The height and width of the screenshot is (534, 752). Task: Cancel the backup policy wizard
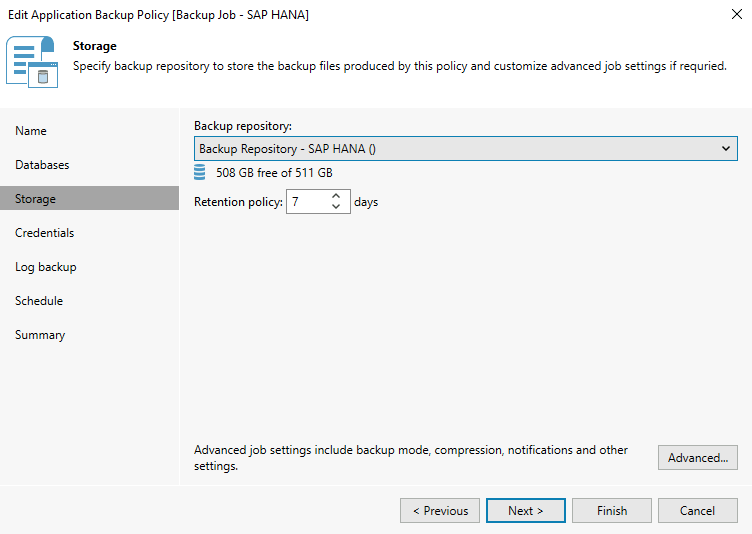coord(697,511)
